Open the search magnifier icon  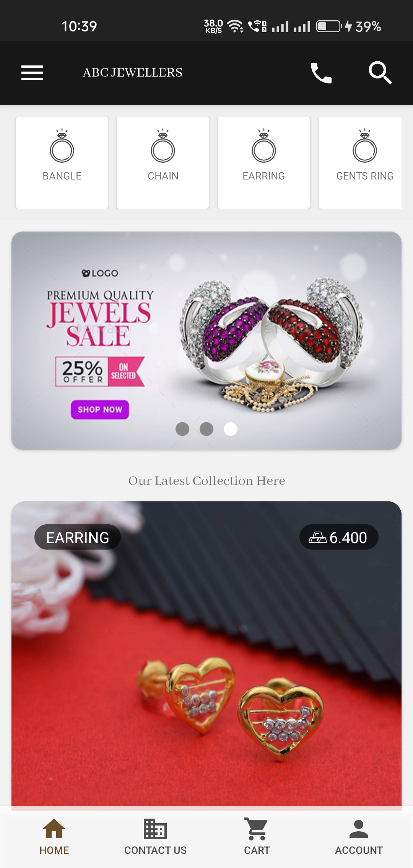click(380, 73)
